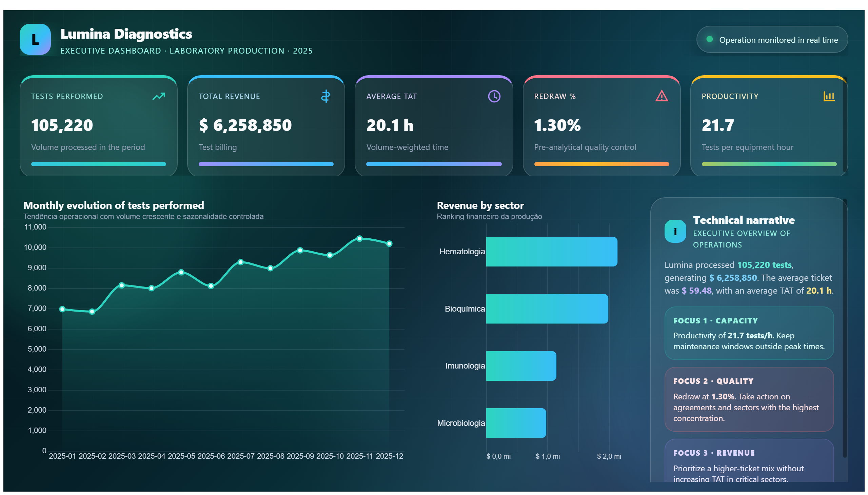Click the Technical narrative panel scrollbar
Screen dimensions: 868x495
click(x=845, y=328)
